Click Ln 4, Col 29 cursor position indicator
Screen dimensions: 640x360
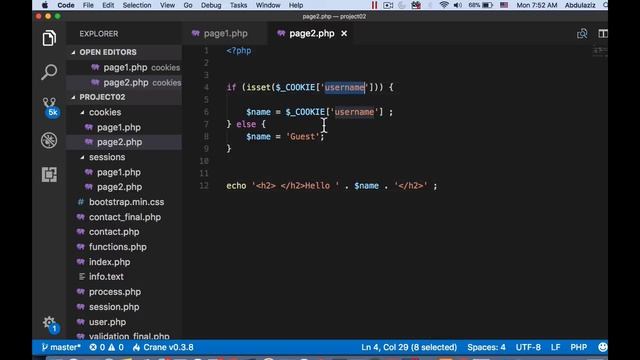pos(409,347)
